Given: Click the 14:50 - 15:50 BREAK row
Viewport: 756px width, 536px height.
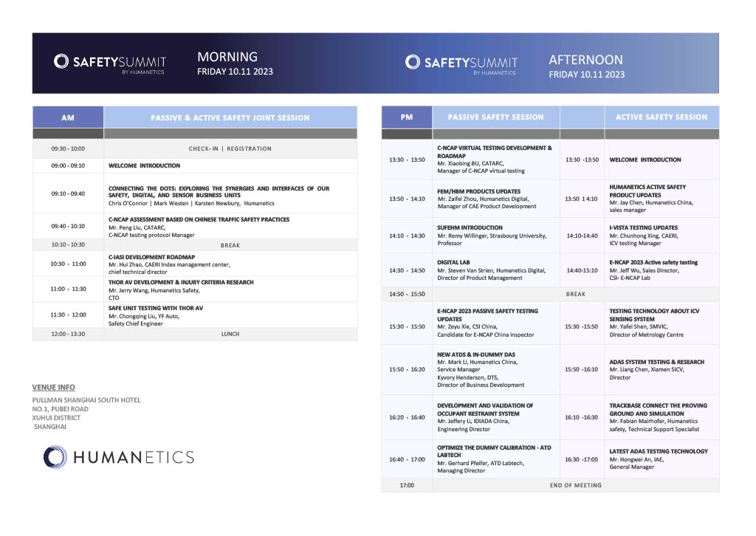Looking at the screenshot, I should 550,294.
